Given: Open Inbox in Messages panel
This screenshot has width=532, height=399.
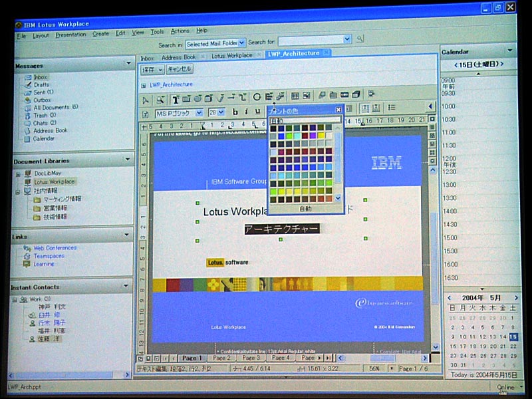Looking at the screenshot, I should tap(41, 77).
